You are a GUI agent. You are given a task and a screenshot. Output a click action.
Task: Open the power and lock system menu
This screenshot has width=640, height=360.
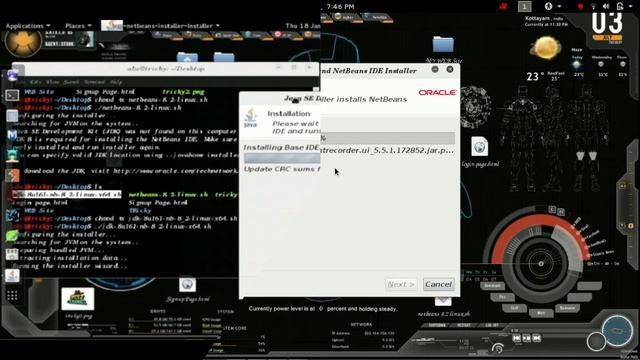624,6
